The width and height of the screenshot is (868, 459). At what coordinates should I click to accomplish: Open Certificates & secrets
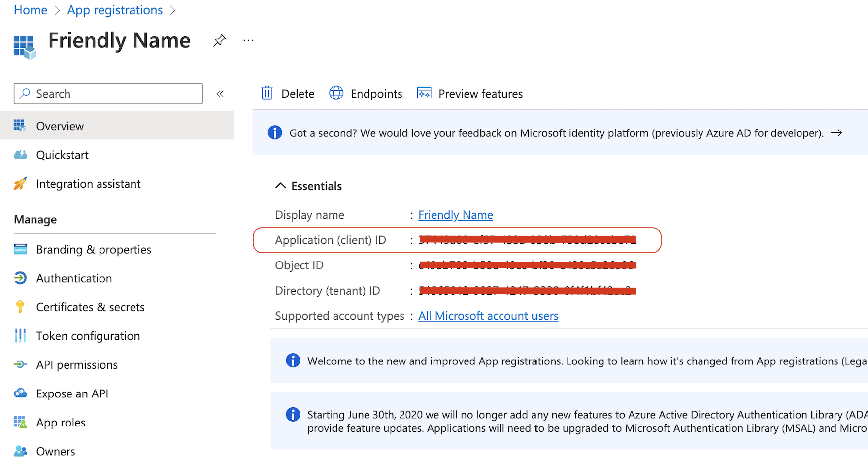pos(91,307)
